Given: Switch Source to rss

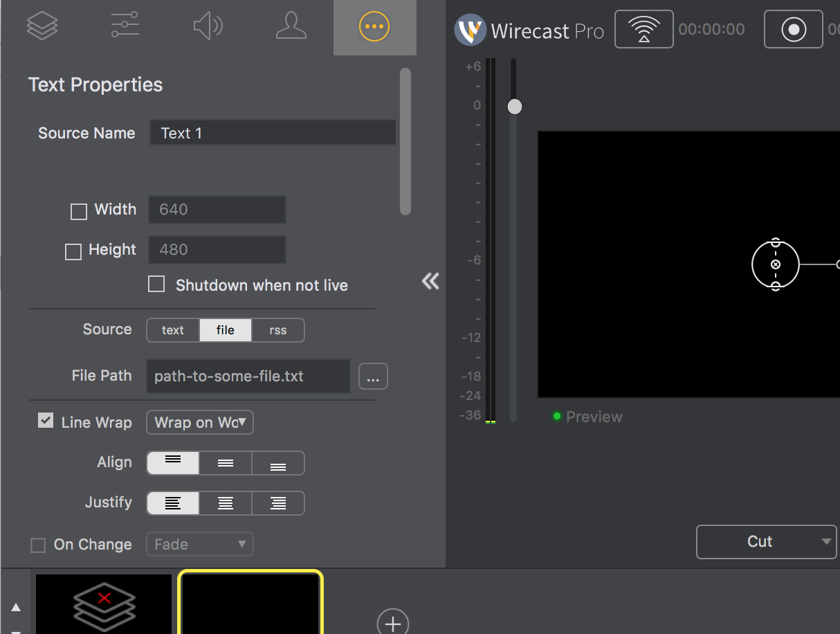Looking at the screenshot, I should click(278, 330).
